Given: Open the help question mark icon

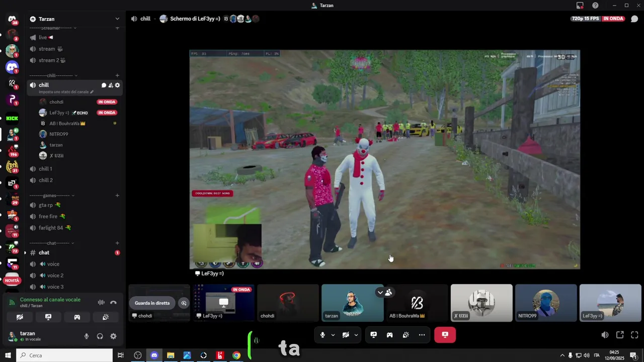Looking at the screenshot, I should [x=595, y=6].
